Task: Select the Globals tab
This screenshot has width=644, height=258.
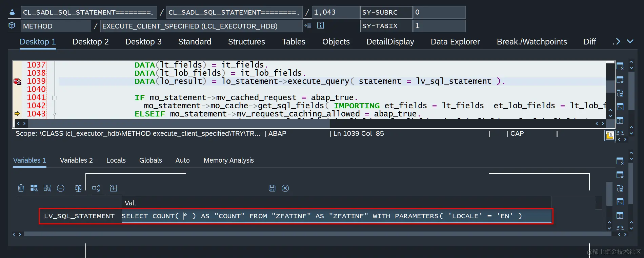Action: (x=150, y=160)
